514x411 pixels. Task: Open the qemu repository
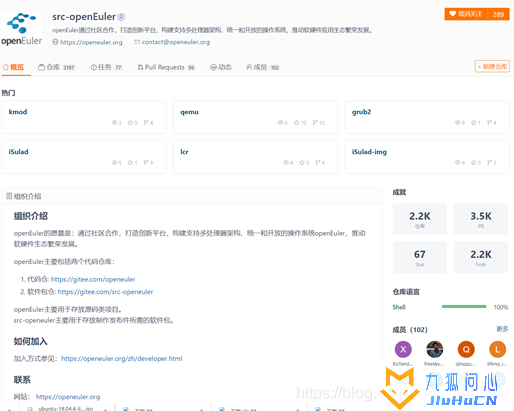point(189,112)
